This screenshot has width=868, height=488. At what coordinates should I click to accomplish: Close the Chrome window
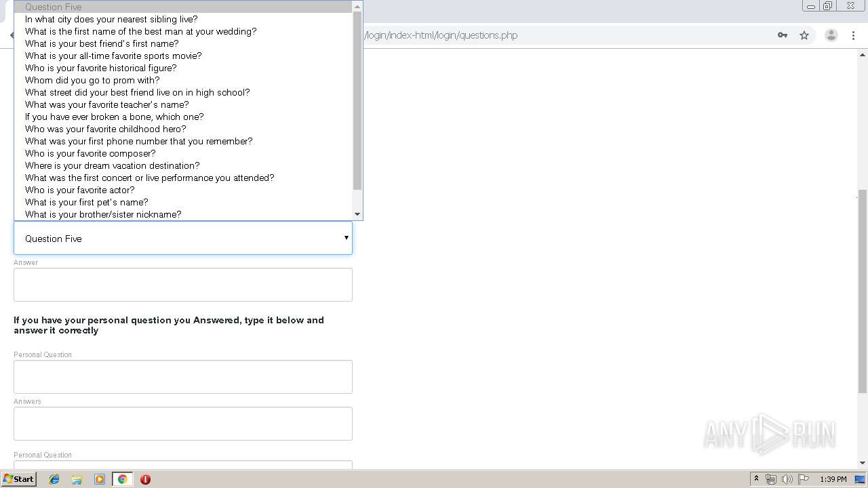(x=850, y=6)
